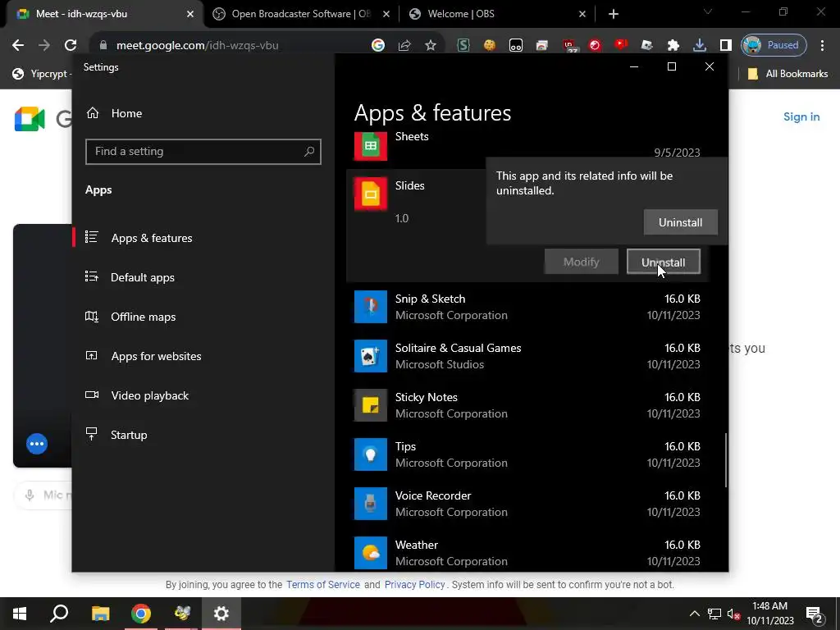Viewport: 840px width, 630px height.
Task: Open the Terms of Service link
Action: [323, 584]
